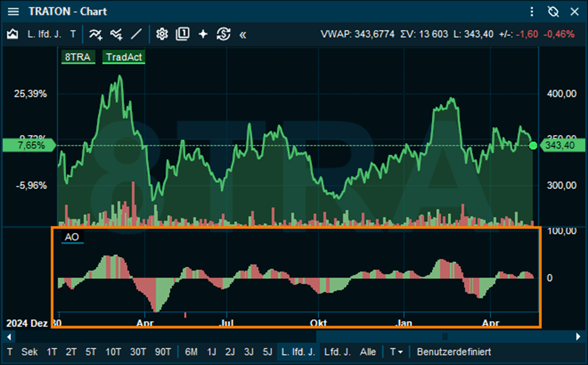Screen dimensions: 588x365
Task: Click the 100,00 AO axis label
Action: [x=561, y=231]
